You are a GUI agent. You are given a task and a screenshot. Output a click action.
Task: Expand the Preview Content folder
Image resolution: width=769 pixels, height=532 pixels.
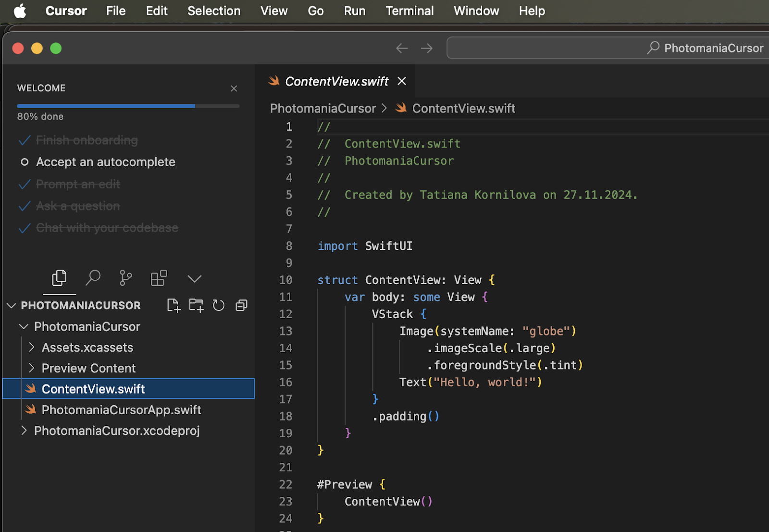(88, 368)
